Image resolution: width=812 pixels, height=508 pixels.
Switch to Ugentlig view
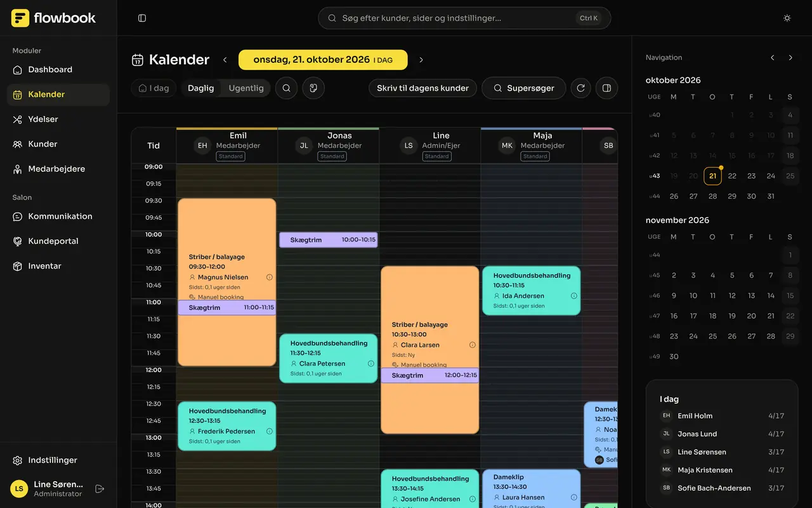point(246,88)
